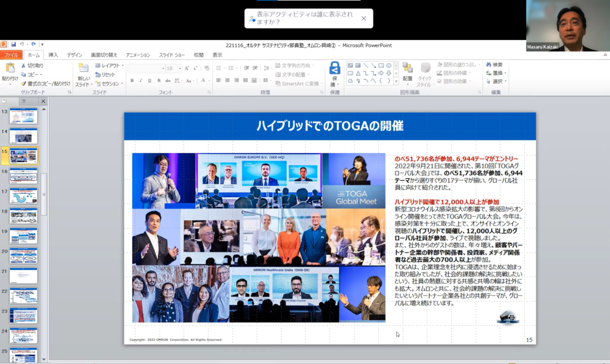Select the Rectangle shape
Viewport: 610px width, 364px height.
point(381,66)
